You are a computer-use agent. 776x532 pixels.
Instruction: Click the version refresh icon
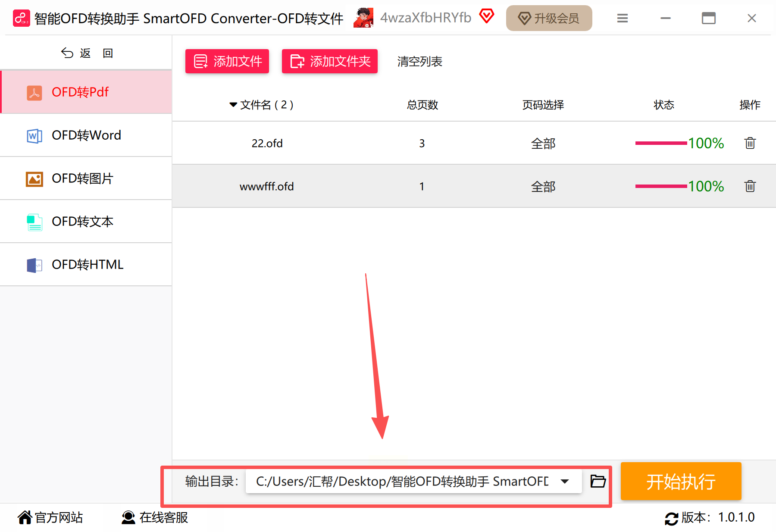tap(671, 518)
